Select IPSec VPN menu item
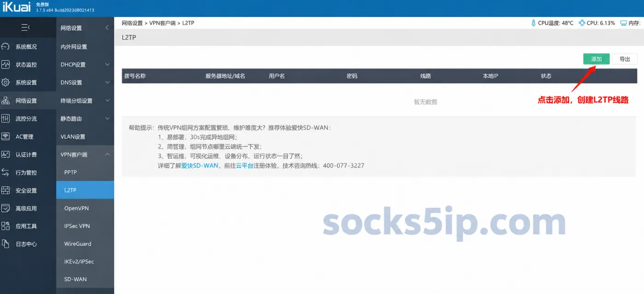Screen dimensions: 644x294 [85, 226]
